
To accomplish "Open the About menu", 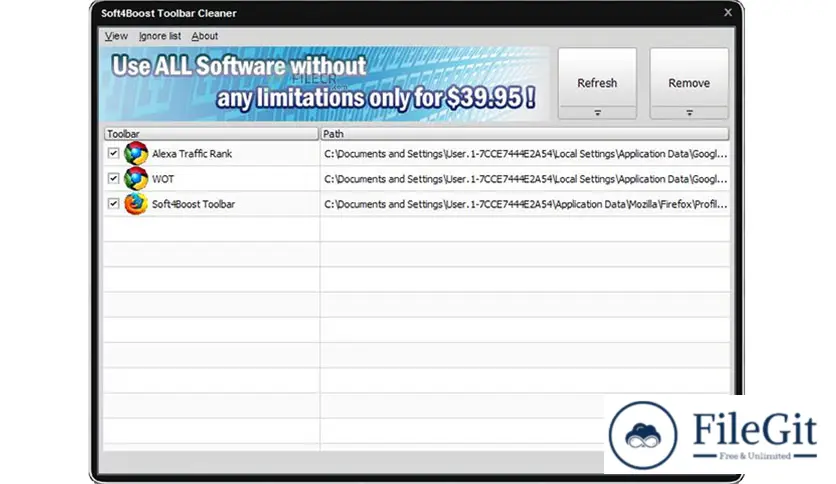I will pyautogui.click(x=205, y=36).
